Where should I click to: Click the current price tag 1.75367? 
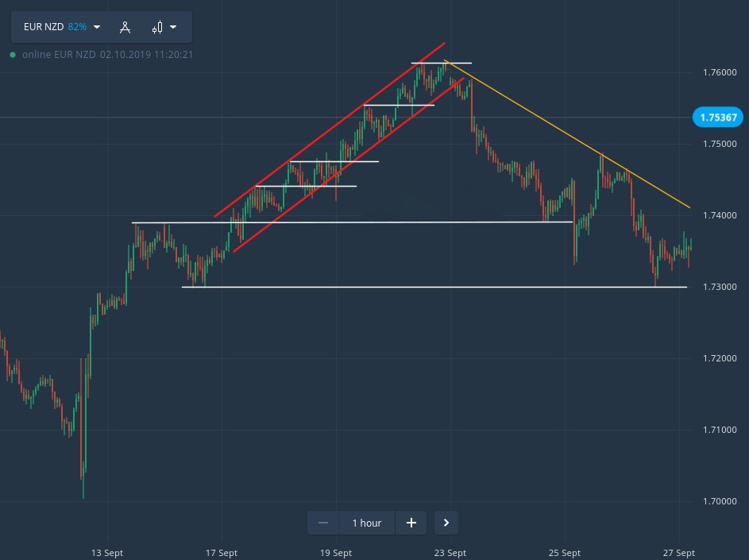[x=718, y=118]
